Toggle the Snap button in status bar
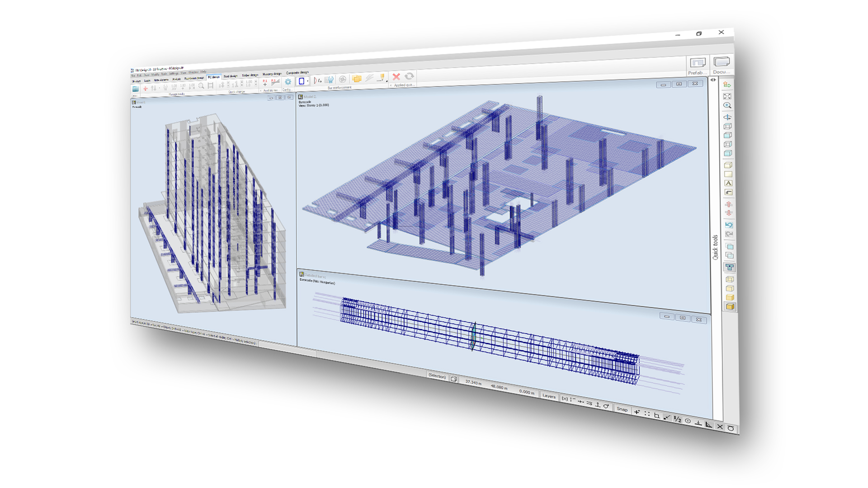Screen dimensions: 868x488 [622, 409]
